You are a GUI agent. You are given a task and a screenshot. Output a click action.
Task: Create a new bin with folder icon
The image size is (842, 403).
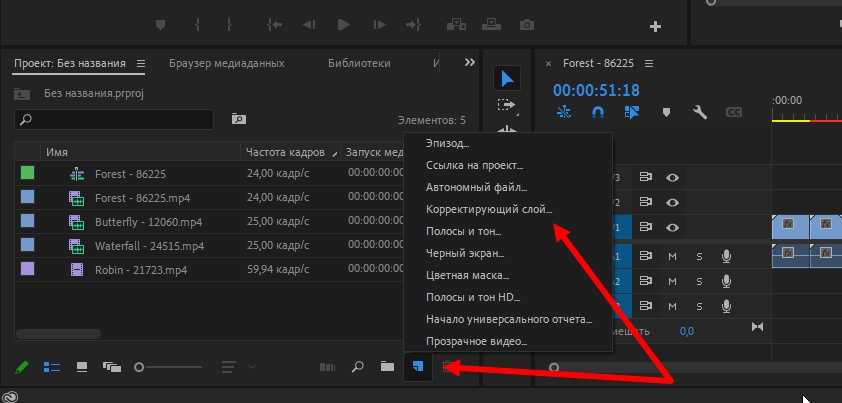(387, 367)
